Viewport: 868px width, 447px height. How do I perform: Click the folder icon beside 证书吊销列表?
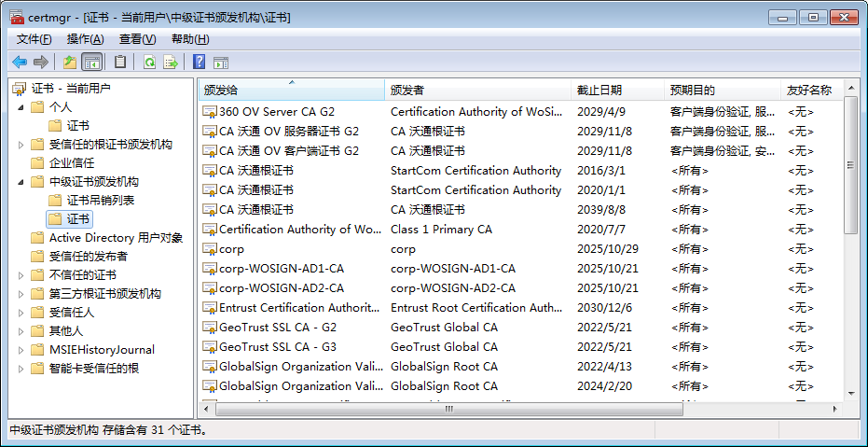[55, 200]
